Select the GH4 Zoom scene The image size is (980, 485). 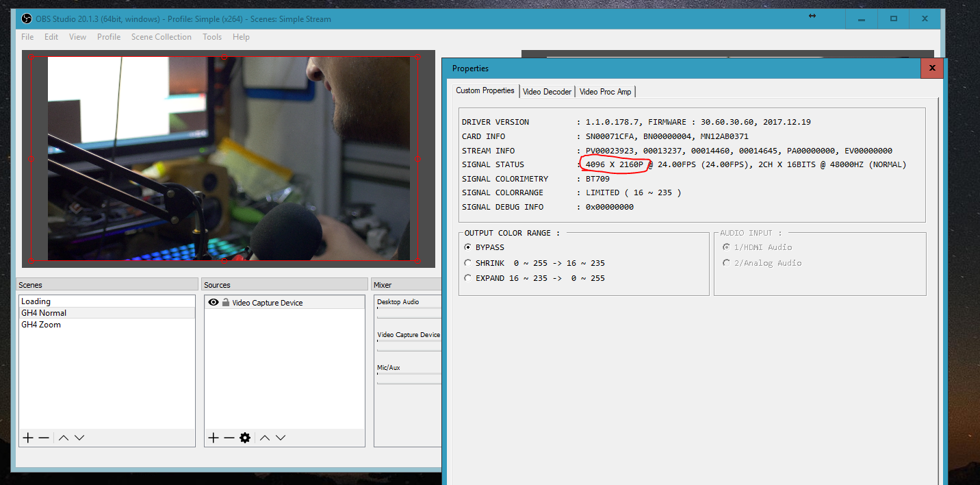(41, 325)
